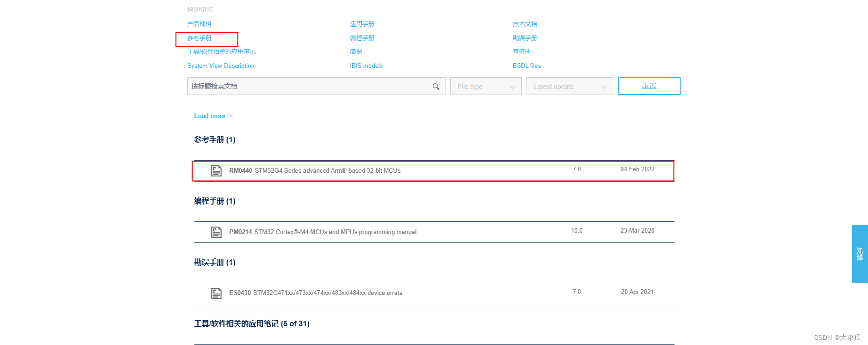
Task: Open the 技术文档 quick link
Action: tap(525, 24)
